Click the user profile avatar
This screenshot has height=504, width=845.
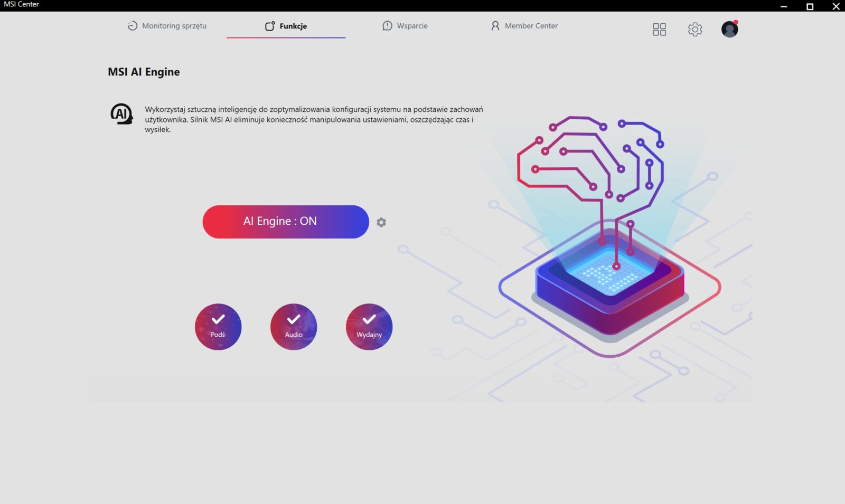tap(729, 30)
